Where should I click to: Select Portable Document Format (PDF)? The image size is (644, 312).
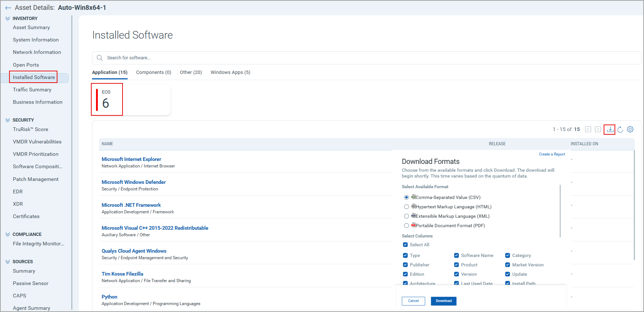(407, 226)
